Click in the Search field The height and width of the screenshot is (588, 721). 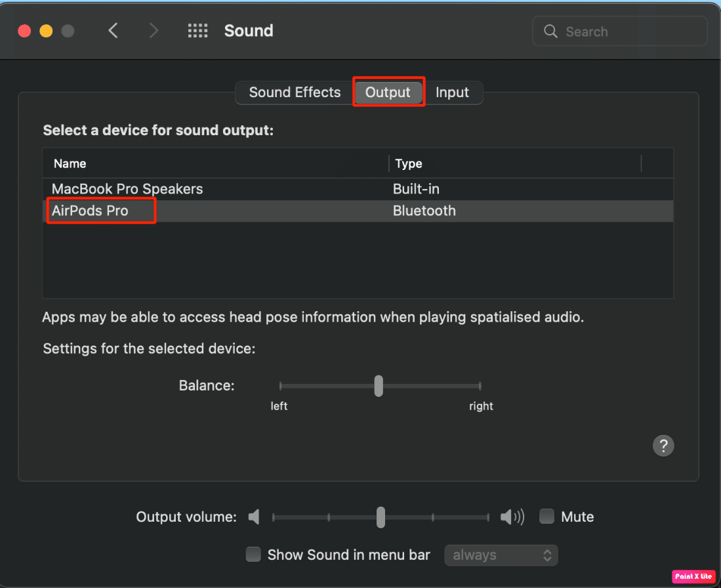pyautogui.click(x=619, y=31)
